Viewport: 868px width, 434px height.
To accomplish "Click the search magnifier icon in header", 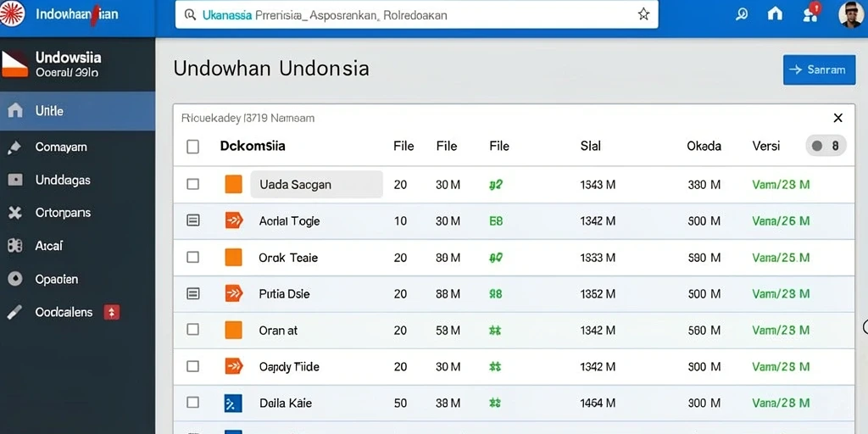I will 741,15.
